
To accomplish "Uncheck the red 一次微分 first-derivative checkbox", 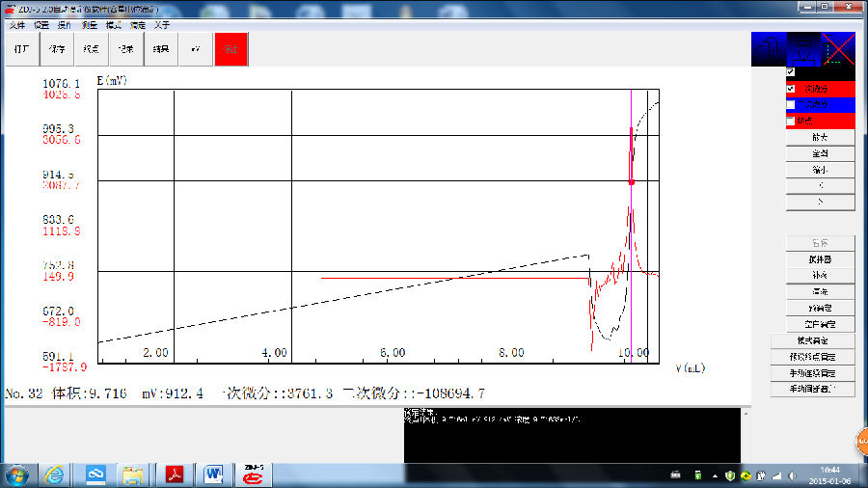I will [791, 88].
